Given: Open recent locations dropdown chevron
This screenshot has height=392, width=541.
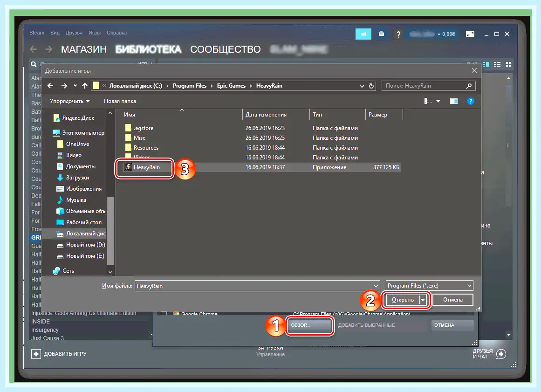Looking at the screenshot, I should point(75,86).
